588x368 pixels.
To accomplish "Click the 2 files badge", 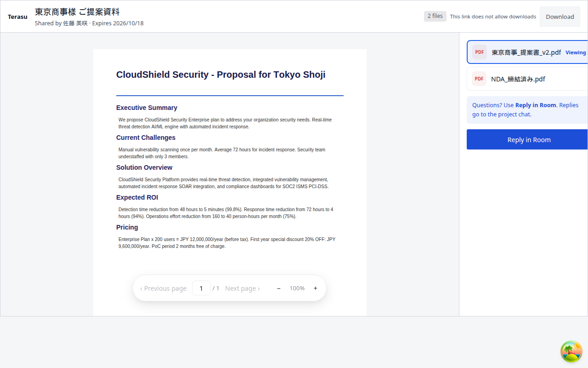I will pos(435,16).
